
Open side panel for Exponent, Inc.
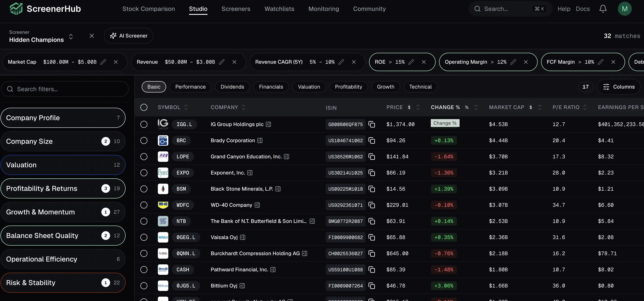(x=250, y=173)
